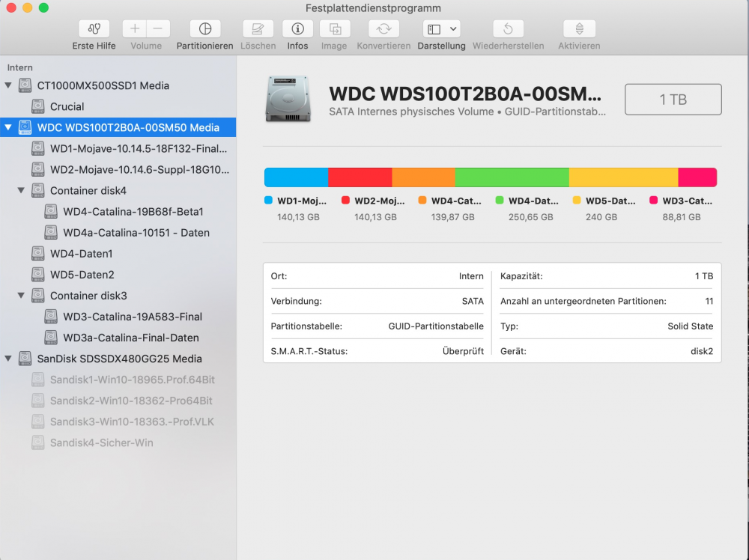Select the SanDisk SDSSDX480GG25 Media drive
The width and height of the screenshot is (749, 560).
[x=118, y=359]
